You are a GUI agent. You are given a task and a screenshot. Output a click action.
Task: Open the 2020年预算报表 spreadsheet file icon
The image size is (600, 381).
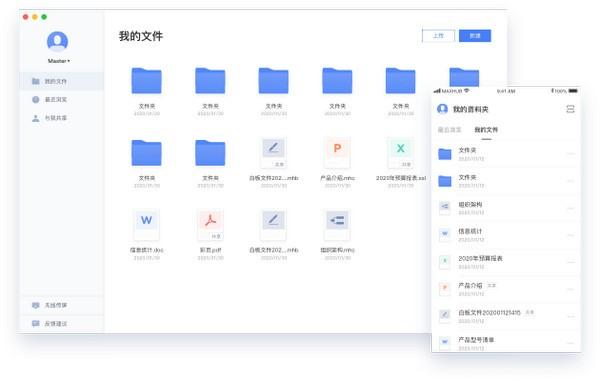pyautogui.click(x=401, y=153)
